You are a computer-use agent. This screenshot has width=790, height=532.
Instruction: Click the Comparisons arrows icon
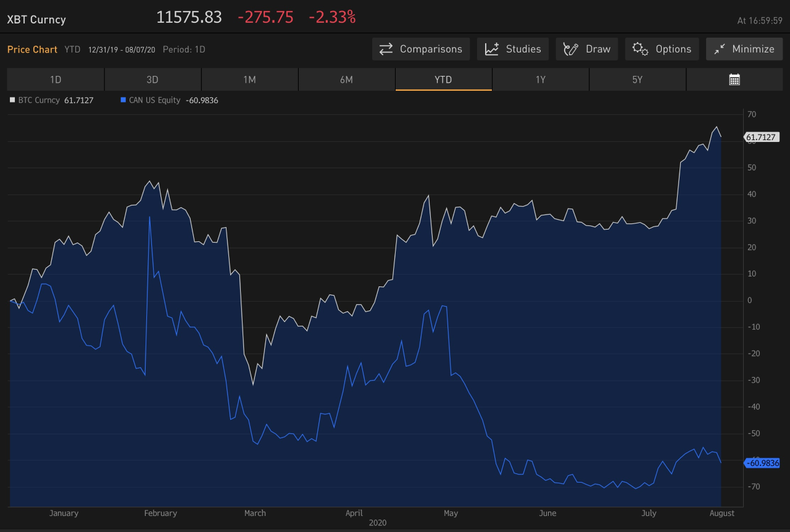(x=386, y=49)
